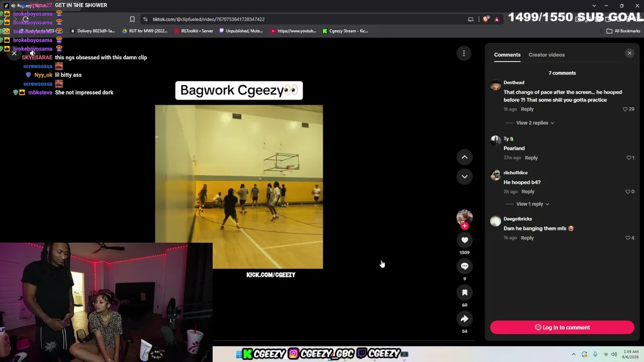Open the sync status tray icon

click(584, 354)
